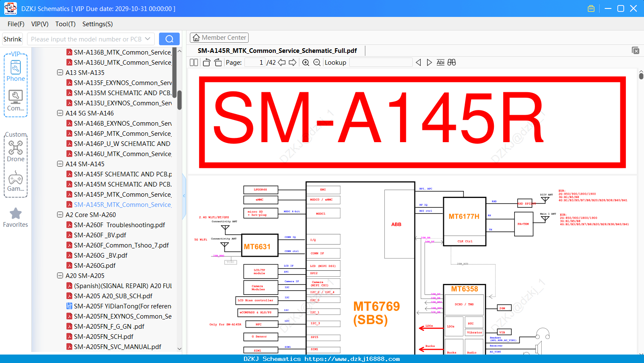The height and width of the screenshot is (363, 644).
Task: Go to previous page arrow
Action: [282, 63]
